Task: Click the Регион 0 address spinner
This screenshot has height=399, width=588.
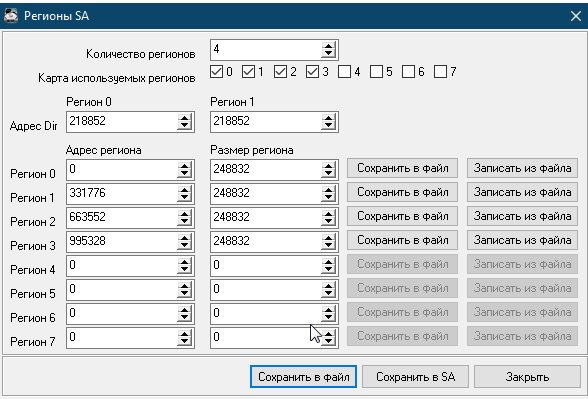Action: tap(184, 170)
